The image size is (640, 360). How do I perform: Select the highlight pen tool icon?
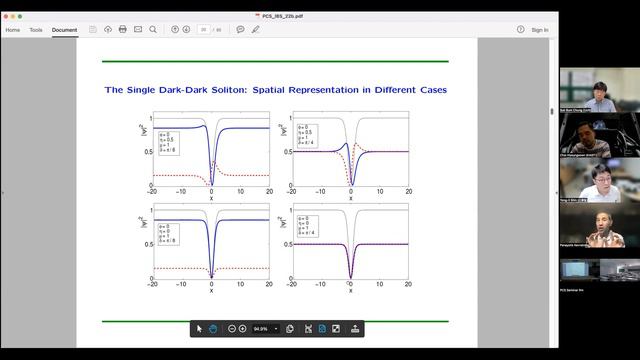[256, 29]
